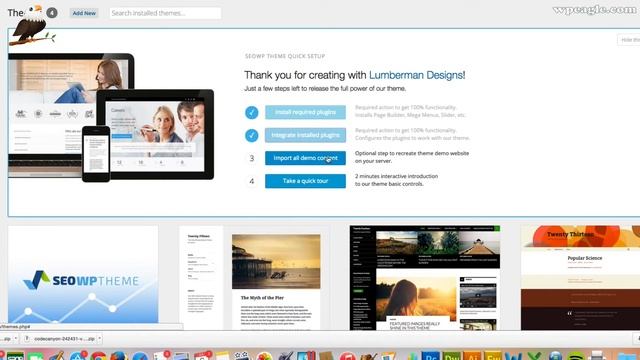640x360 pixels.
Task: Click the SEOWP THEME QUICK SETUP heading
Action: coord(285,56)
